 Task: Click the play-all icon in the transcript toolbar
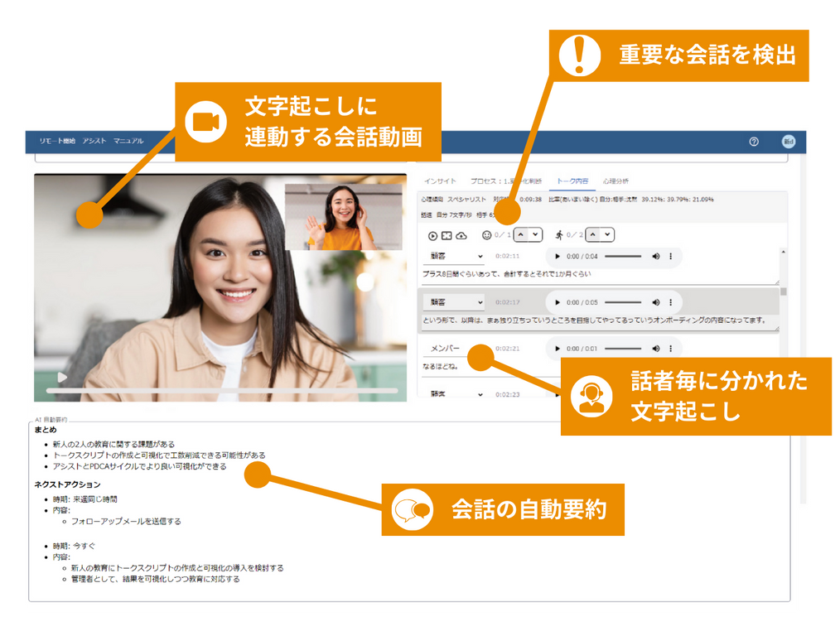(432, 236)
